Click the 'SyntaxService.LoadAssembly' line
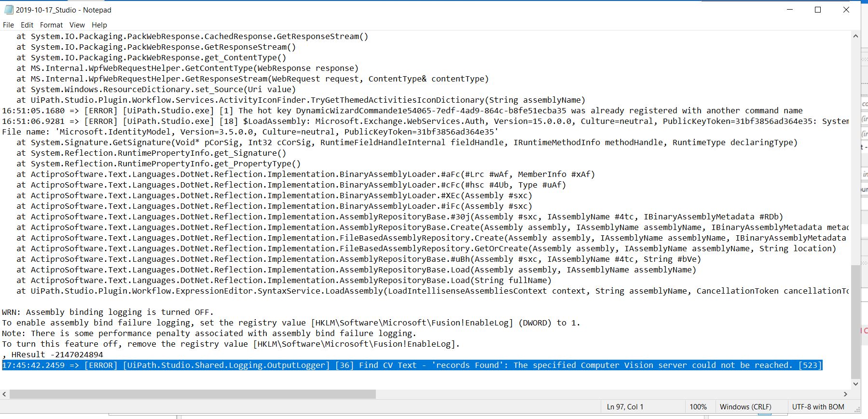 [433, 291]
